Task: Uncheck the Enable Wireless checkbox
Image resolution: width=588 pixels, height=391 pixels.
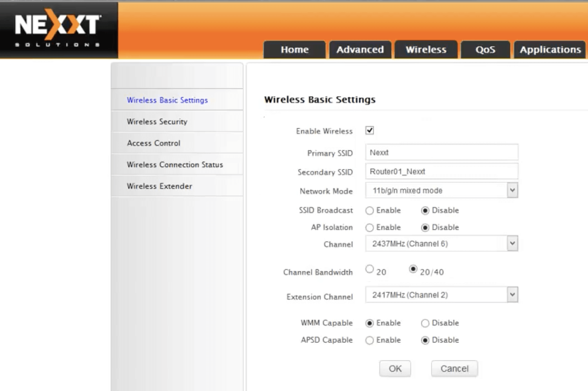Action: click(x=370, y=131)
